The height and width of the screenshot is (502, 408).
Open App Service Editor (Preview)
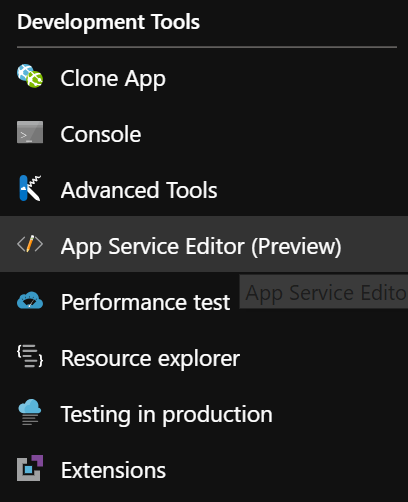204,244
